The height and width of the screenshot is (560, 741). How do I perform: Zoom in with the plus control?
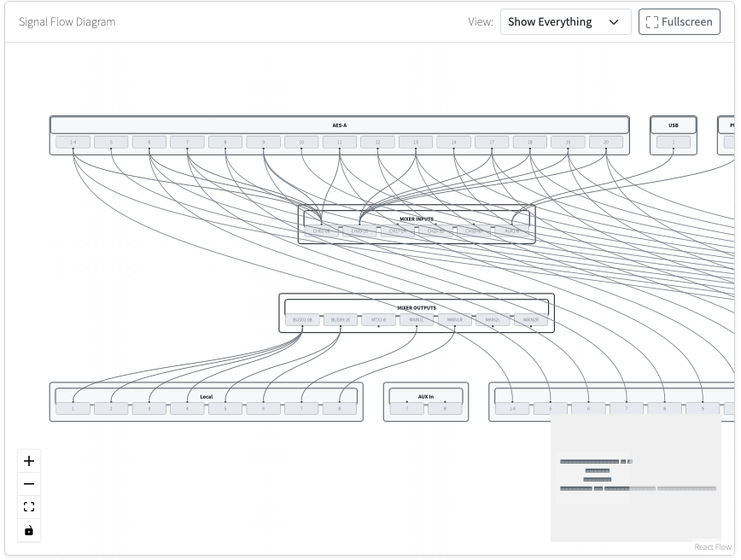coord(29,461)
